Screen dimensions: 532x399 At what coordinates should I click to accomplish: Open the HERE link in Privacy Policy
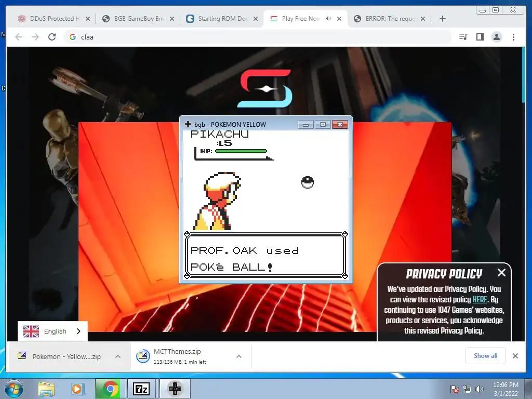pos(480,300)
